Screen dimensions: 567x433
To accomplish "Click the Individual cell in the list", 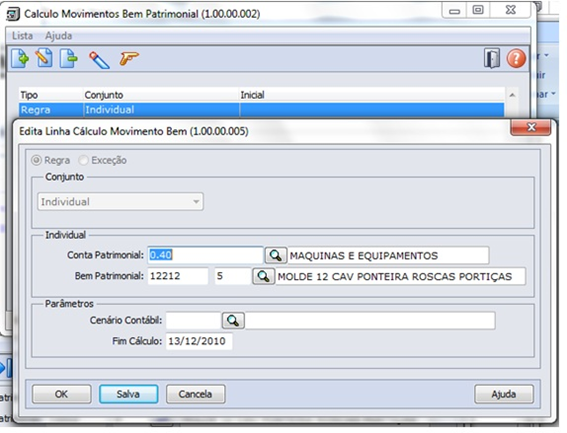I will [x=161, y=110].
